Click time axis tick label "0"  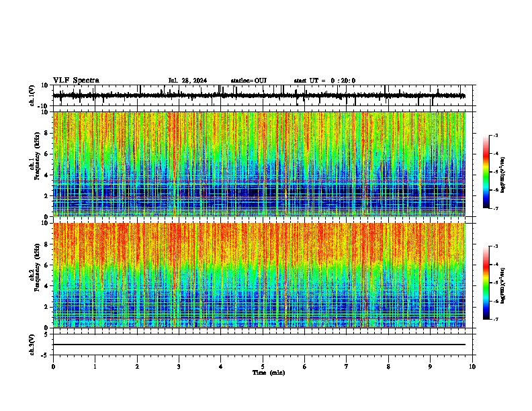coord(53,367)
